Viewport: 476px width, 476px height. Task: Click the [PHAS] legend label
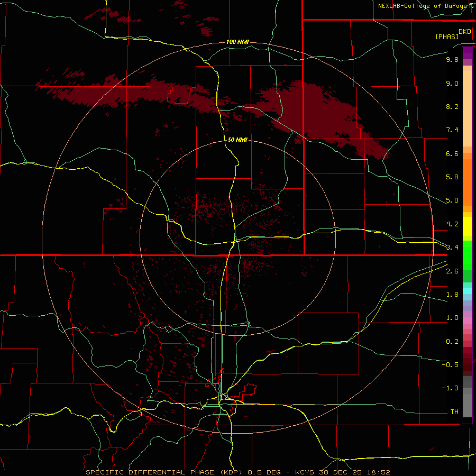click(x=447, y=36)
